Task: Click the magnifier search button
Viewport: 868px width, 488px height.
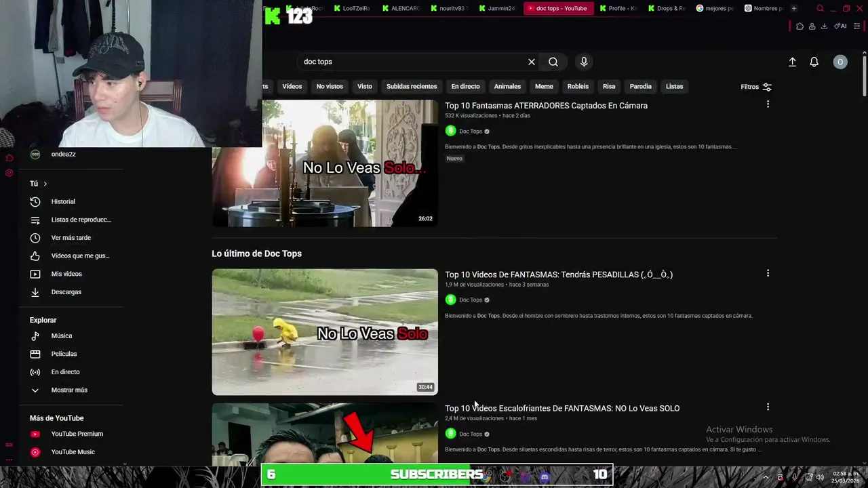Action: click(x=553, y=62)
